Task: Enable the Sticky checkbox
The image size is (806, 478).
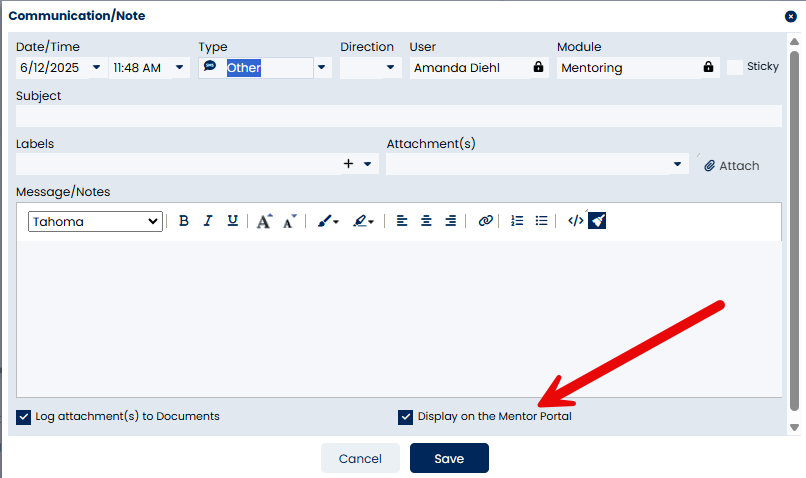Action: [735, 67]
